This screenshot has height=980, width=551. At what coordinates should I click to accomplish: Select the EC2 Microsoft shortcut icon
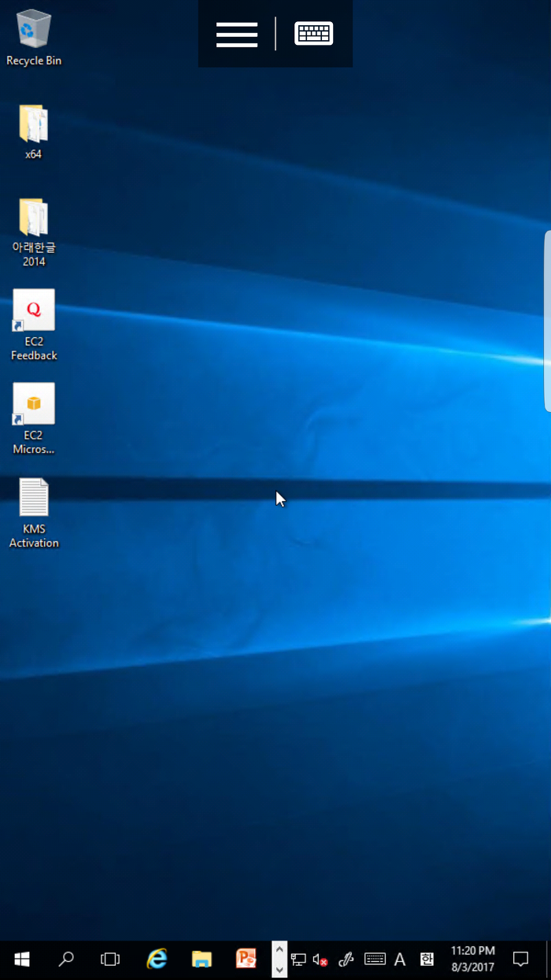click(x=34, y=419)
